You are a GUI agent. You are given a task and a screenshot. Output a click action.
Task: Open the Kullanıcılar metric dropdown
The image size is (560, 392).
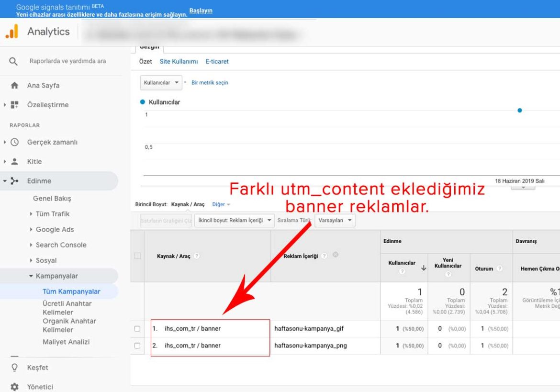point(161,83)
